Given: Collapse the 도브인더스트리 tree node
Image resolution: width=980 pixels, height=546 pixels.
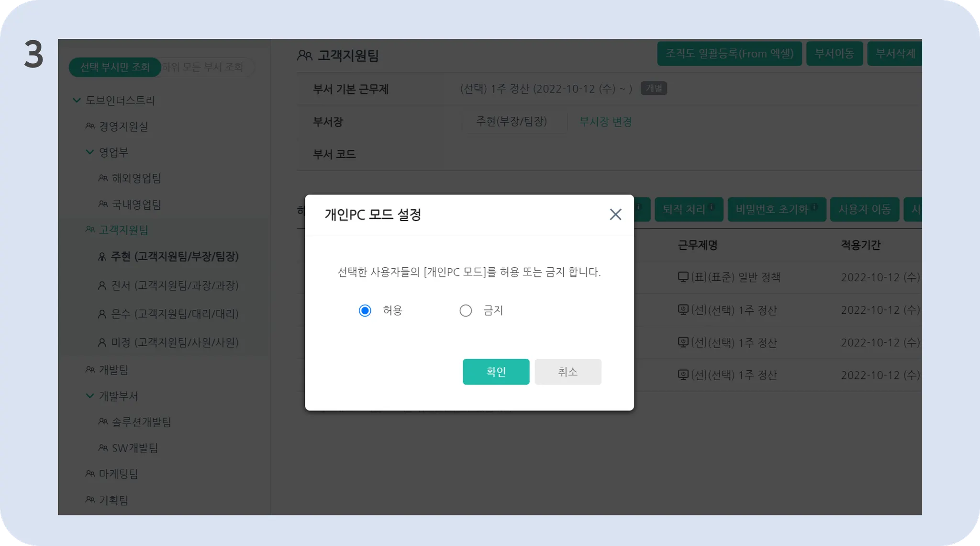Looking at the screenshot, I should tap(77, 100).
